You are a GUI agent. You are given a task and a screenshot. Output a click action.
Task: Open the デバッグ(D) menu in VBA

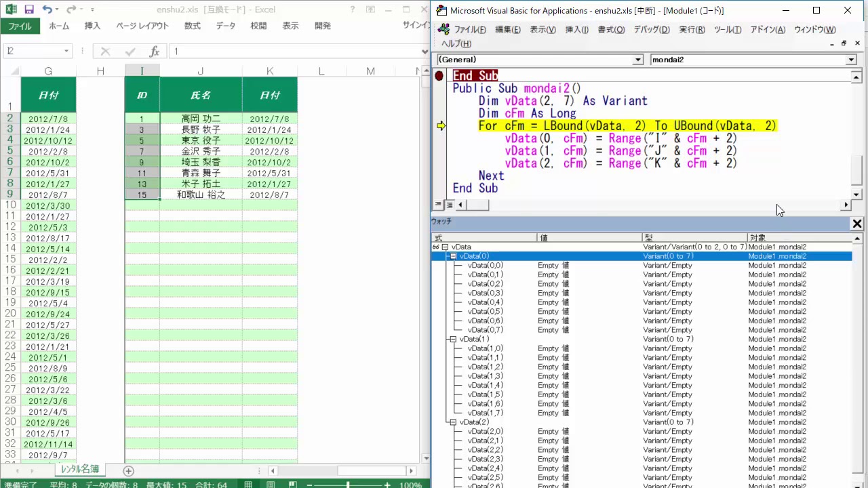(651, 30)
